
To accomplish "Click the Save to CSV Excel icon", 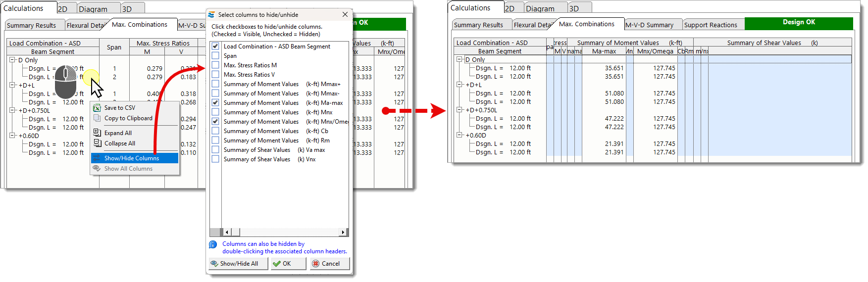I will (97, 108).
